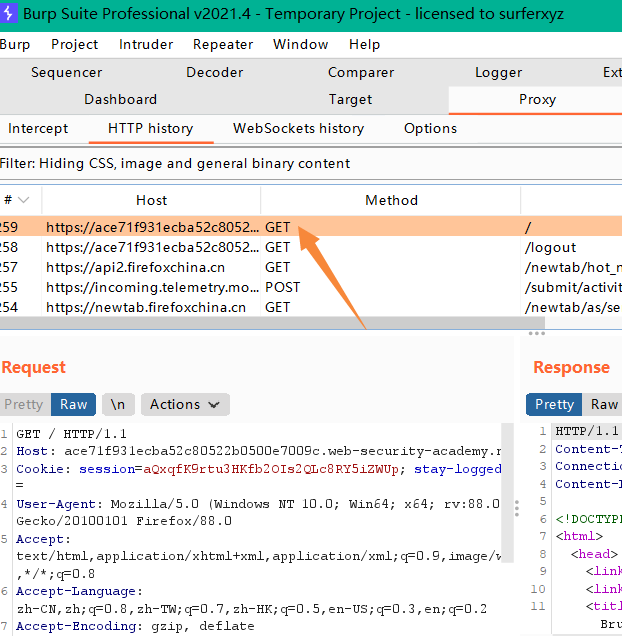Switch to the Decoder tab
This screenshot has width=622, height=636.
pos(215,72)
